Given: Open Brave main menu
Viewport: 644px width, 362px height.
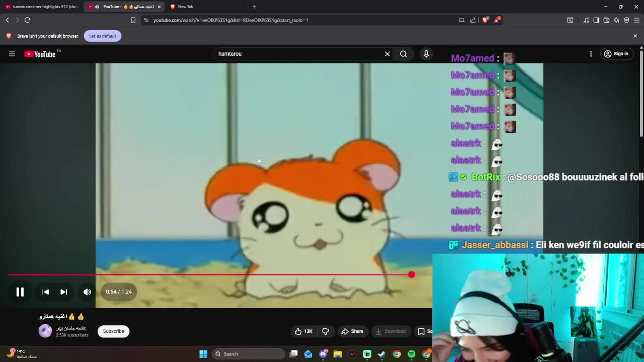Looking at the screenshot, I should (x=636, y=20).
